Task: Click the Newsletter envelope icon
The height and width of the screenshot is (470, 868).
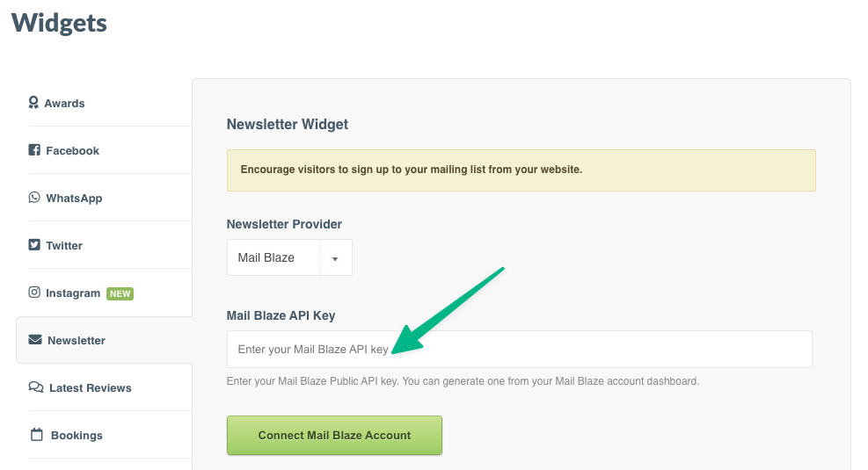Action: tap(35, 340)
